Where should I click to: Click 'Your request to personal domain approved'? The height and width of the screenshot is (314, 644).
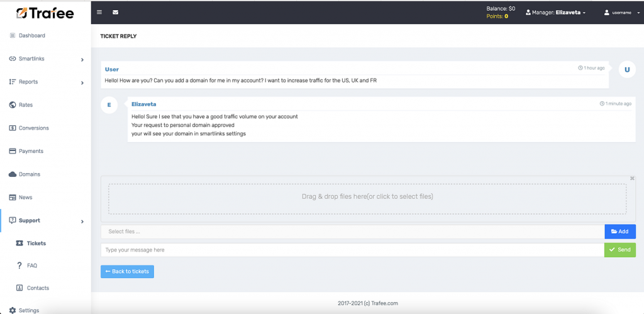[183, 125]
